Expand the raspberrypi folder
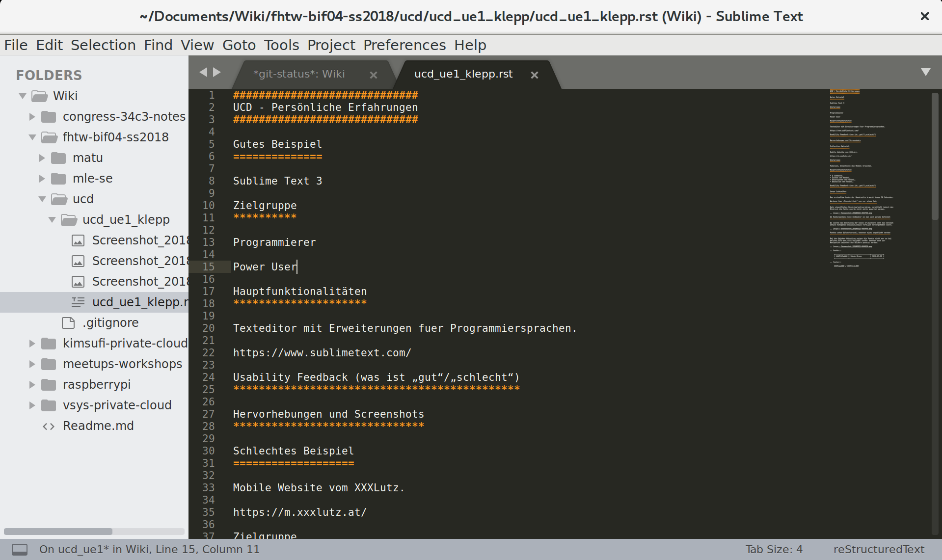Image resolution: width=942 pixels, height=560 pixels. (x=32, y=385)
